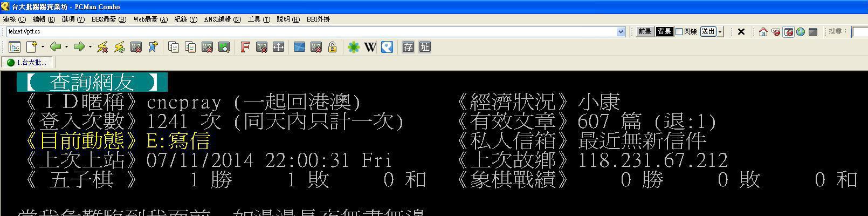This screenshot has width=868, height=216.
Task: Click the screen icon left of padlock
Action: (x=316, y=47)
